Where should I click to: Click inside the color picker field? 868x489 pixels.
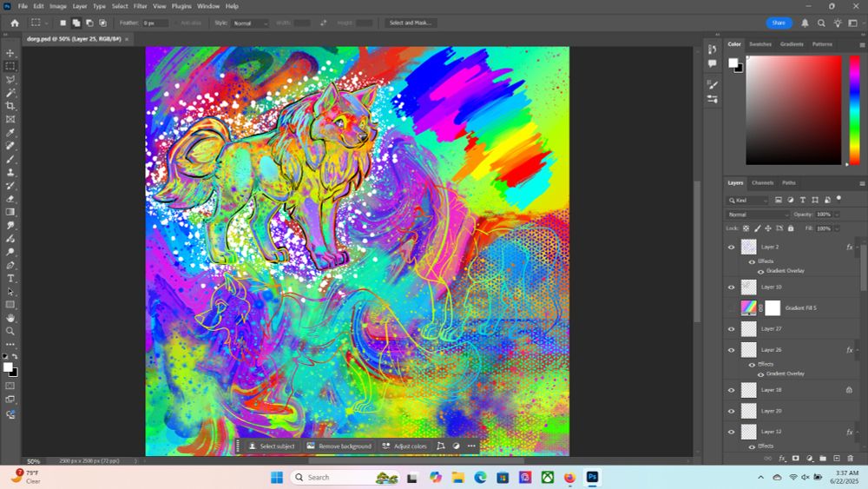[793, 109]
